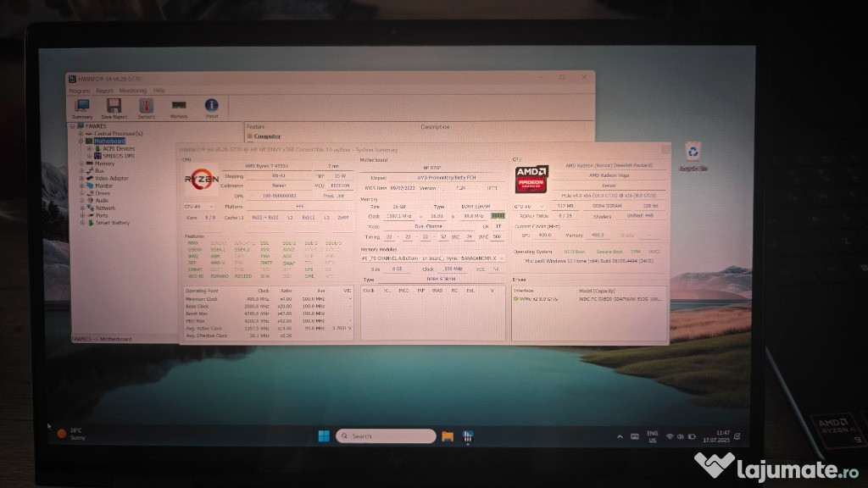
Task: Expand the ACPI Devices node
Action: click(x=90, y=148)
